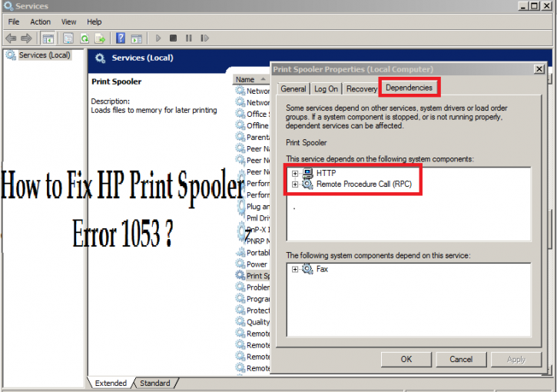The height and width of the screenshot is (392, 557).
Task: Open the File menu
Action: click(14, 22)
